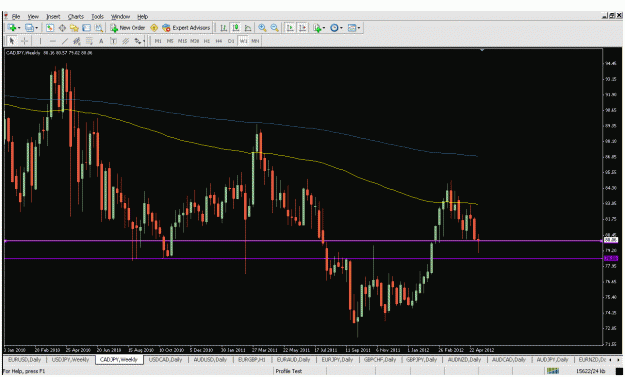This screenshot has height=377, width=625.
Task: Open the Tools menu
Action: point(98,17)
